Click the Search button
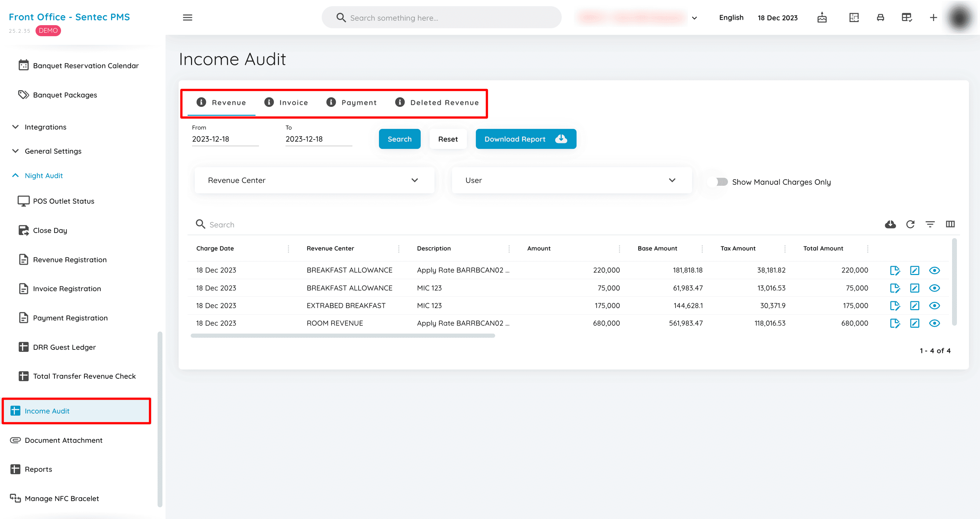Screen dimensions: 980x519 [x=399, y=139]
